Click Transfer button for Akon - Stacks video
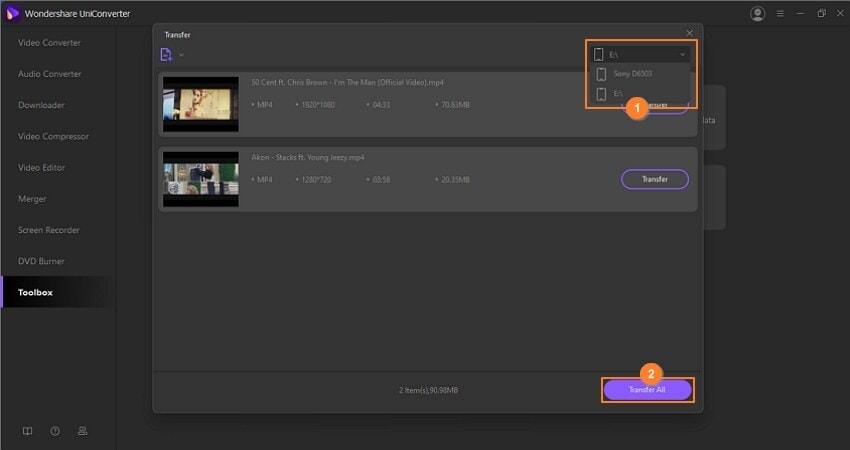Viewport: 850px width, 450px height. pos(655,179)
